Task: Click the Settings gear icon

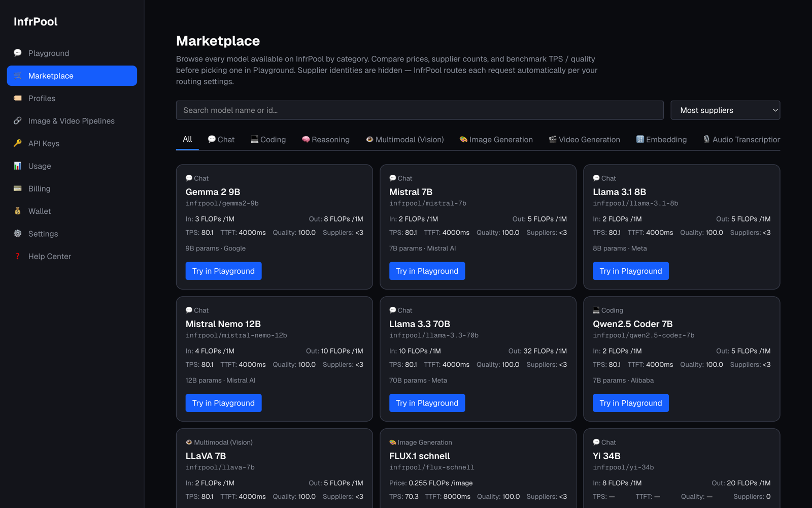Action: coord(18,233)
